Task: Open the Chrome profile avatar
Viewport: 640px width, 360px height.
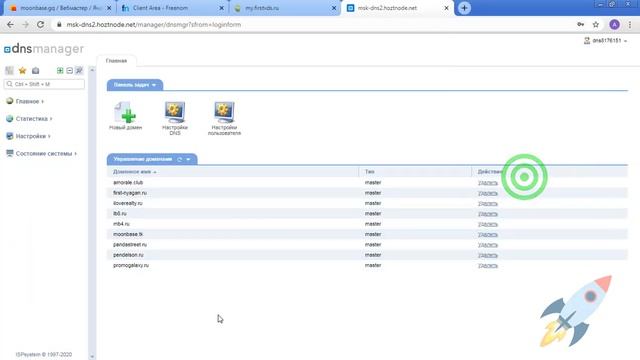Action: click(614, 24)
